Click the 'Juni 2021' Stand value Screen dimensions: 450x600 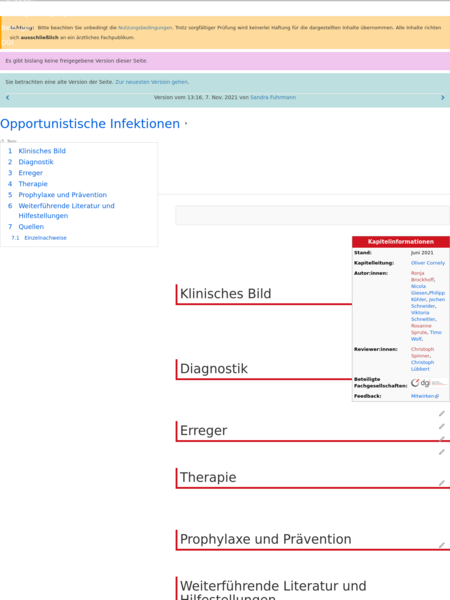point(422,253)
